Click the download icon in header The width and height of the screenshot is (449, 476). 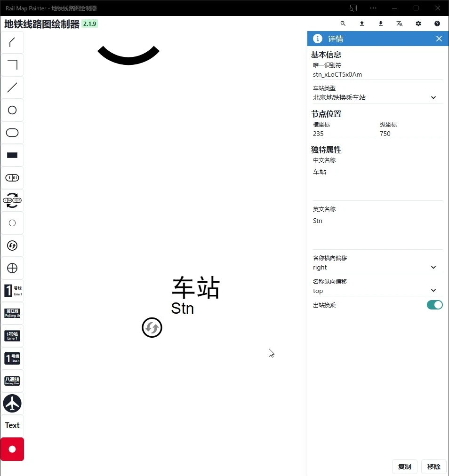[381, 24]
